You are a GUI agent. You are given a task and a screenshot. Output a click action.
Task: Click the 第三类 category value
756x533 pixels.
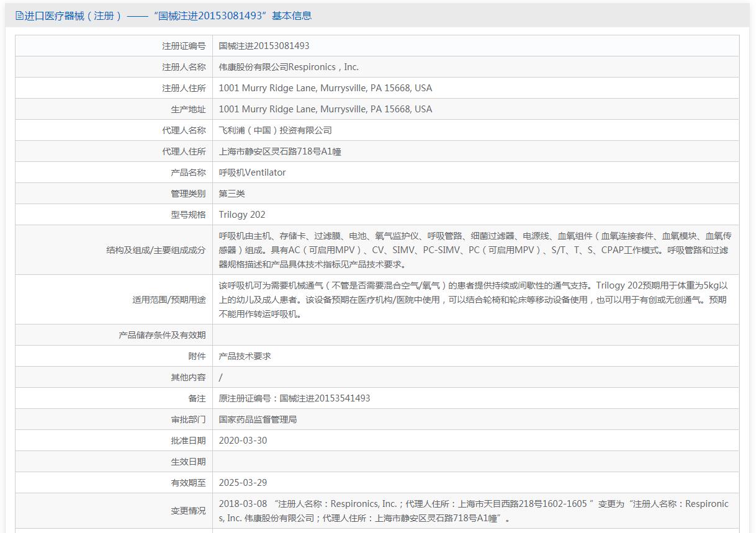click(x=232, y=194)
